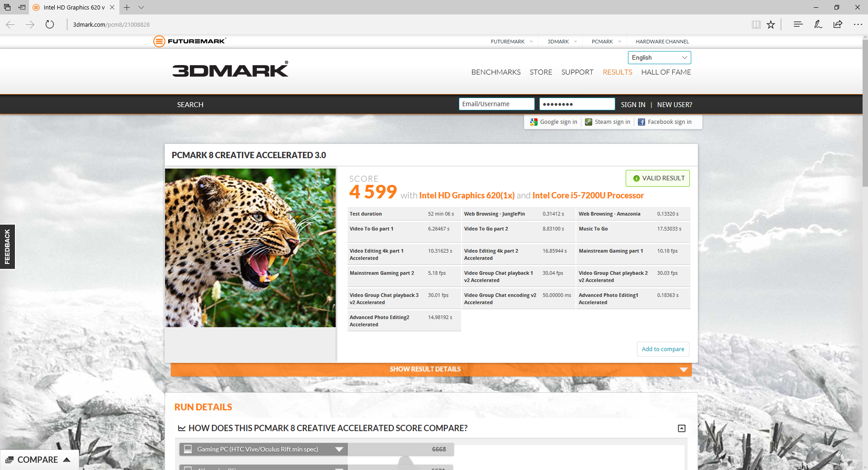Click the leopard benchmark image
This screenshot has width=868, height=470.
(x=250, y=248)
